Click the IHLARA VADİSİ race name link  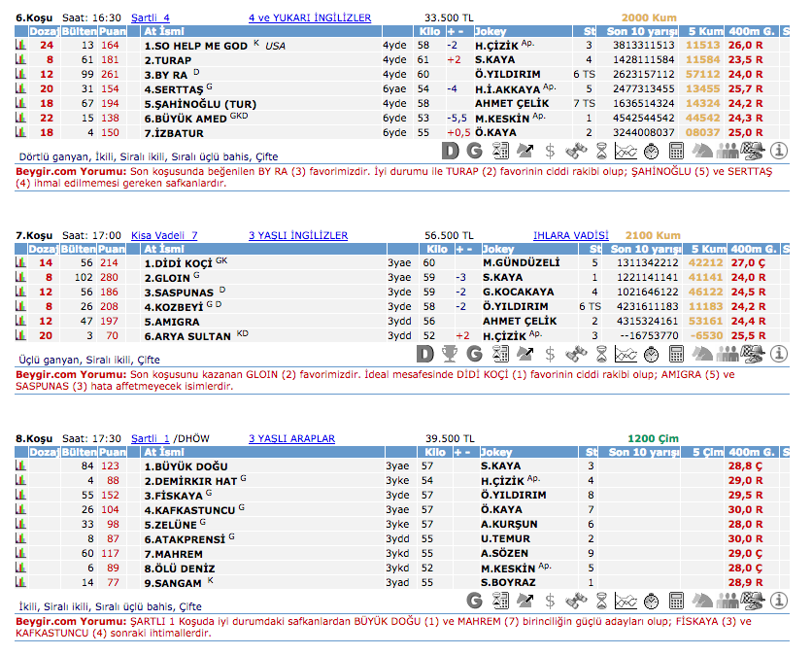coord(570,235)
